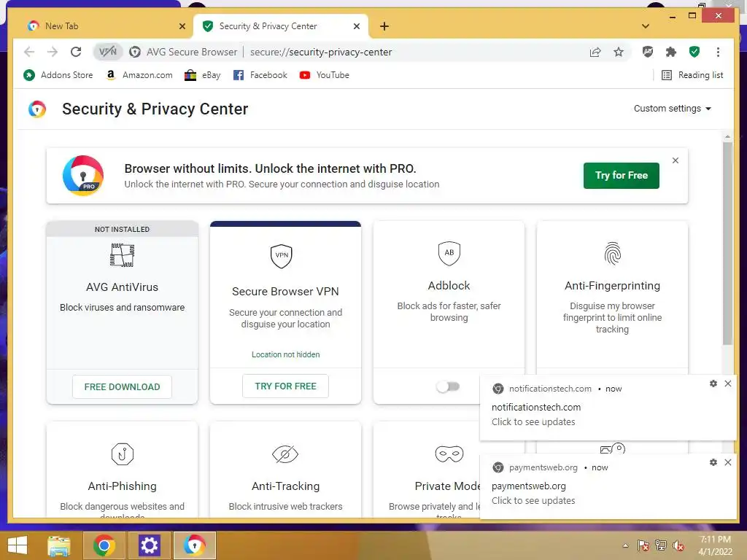Click FREE DOWNLOAD for AVG AntiVirus

pyautogui.click(x=122, y=386)
